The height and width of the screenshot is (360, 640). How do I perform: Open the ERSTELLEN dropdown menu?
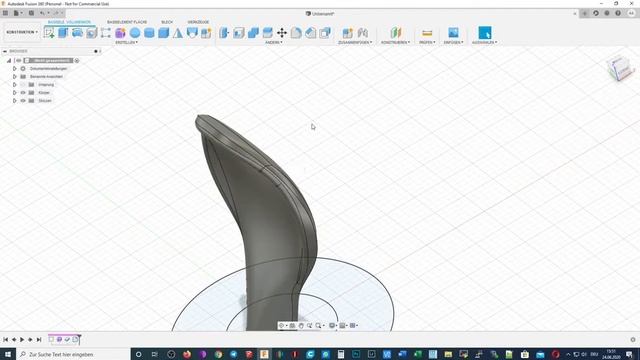(x=127, y=42)
